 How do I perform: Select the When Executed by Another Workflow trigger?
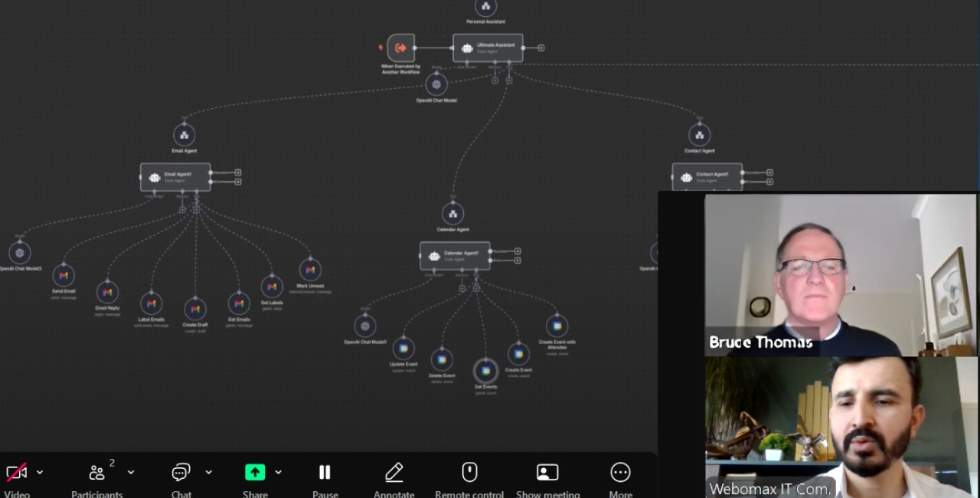(400, 48)
